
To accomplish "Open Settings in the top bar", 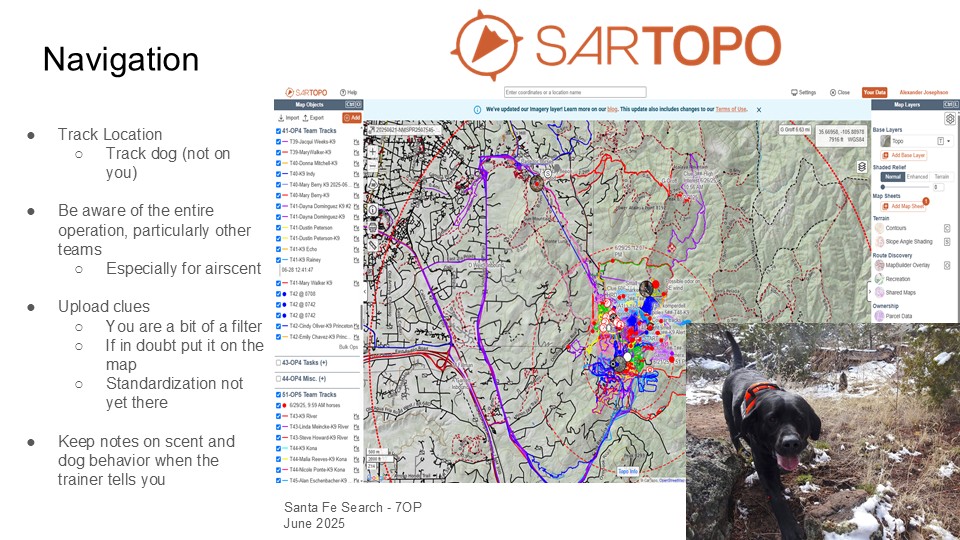I will [x=803, y=92].
